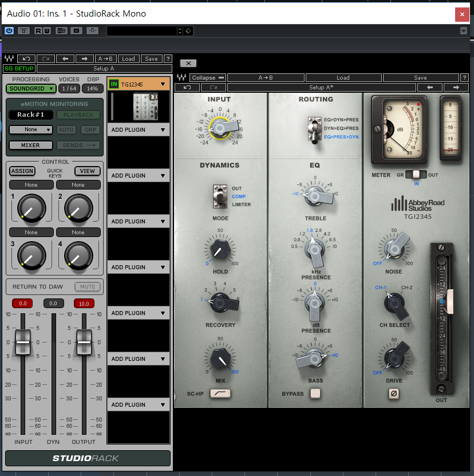Click the TG12345 plugin thumbnail image
This screenshot has width=474, height=476.
click(145, 106)
